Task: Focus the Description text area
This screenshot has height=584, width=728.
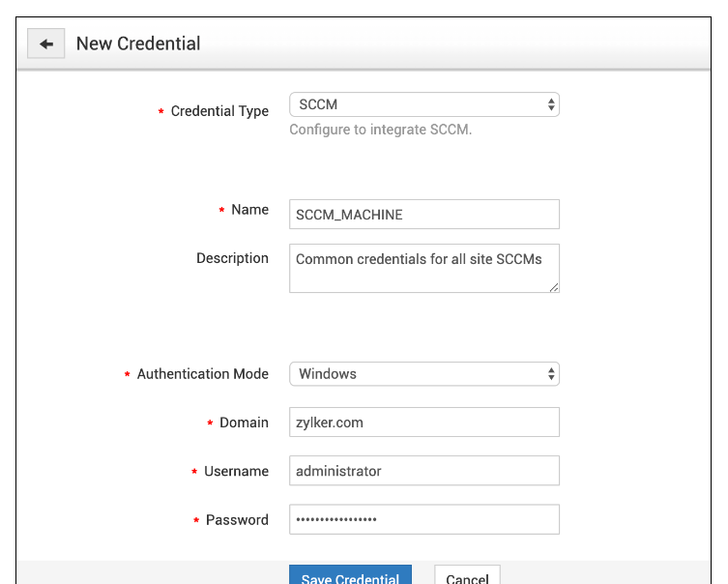Action: coord(423,268)
